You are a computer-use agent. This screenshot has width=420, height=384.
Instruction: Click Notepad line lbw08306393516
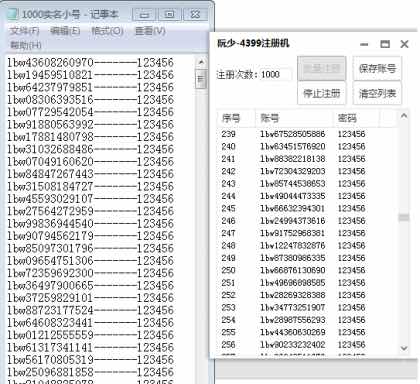[91, 100]
